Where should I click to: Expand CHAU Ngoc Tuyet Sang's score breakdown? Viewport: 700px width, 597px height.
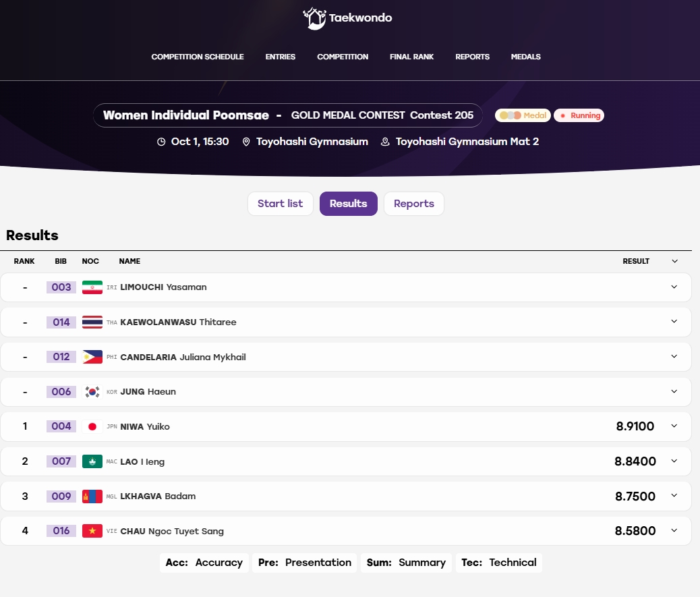(x=674, y=530)
